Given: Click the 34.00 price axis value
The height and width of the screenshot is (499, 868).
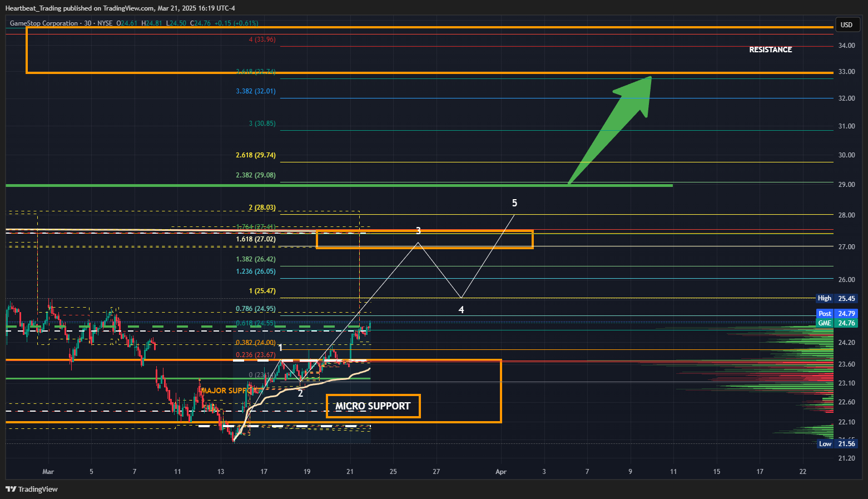Looking at the screenshot, I should (846, 46).
